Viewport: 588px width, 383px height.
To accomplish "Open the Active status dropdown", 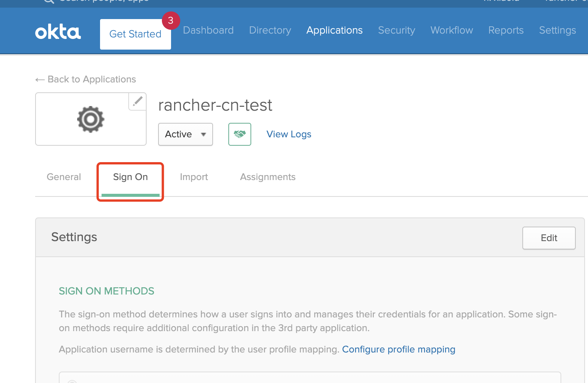I will pos(186,134).
